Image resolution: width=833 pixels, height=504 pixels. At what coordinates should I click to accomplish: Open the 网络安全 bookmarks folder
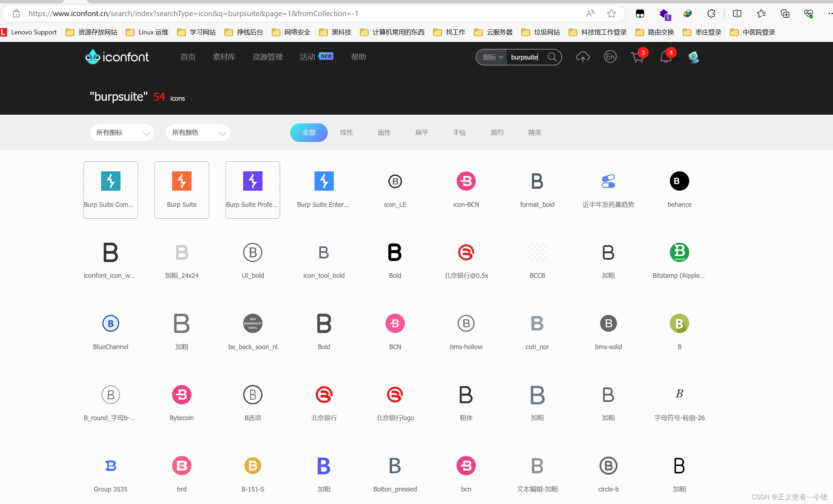tap(291, 32)
